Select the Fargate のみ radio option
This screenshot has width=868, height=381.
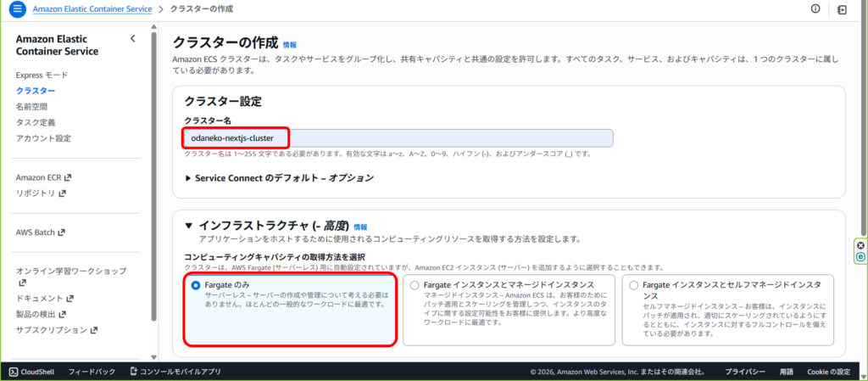pos(196,285)
